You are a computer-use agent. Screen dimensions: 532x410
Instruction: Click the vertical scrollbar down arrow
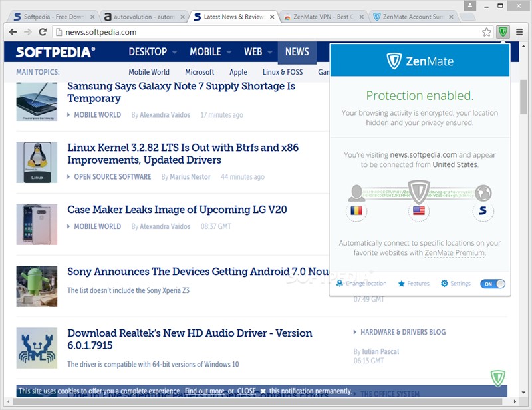[x=523, y=392]
